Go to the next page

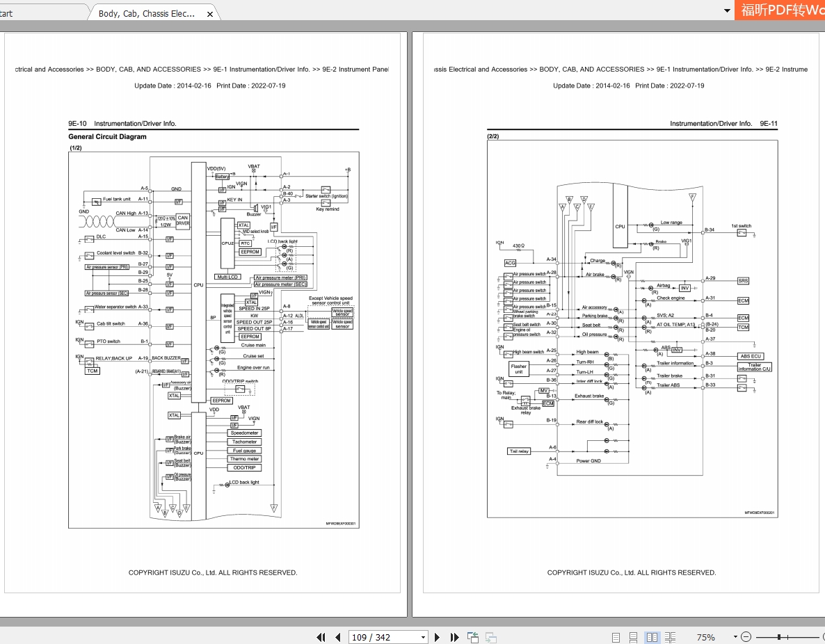(x=437, y=637)
